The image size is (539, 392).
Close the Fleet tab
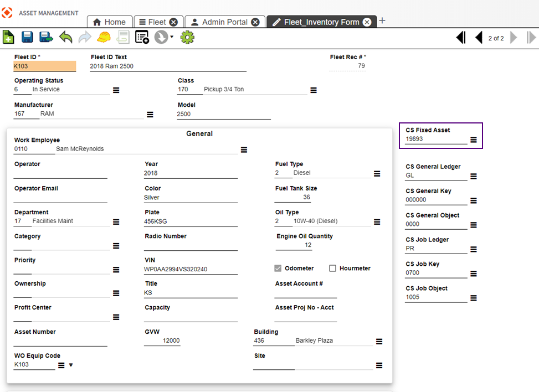point(174,22)
